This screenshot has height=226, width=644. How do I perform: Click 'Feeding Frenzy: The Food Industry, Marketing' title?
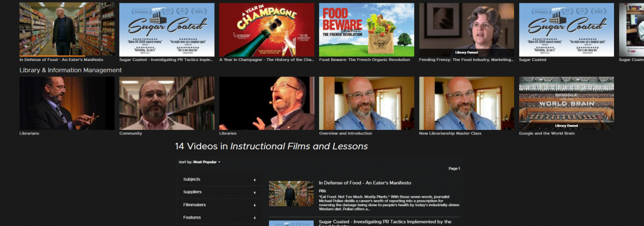466,59
